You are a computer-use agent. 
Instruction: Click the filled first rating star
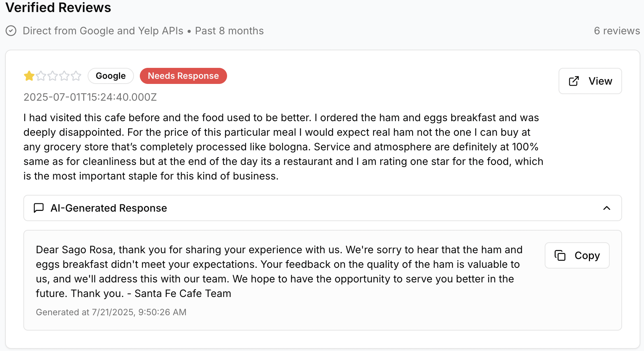(29, 76)
